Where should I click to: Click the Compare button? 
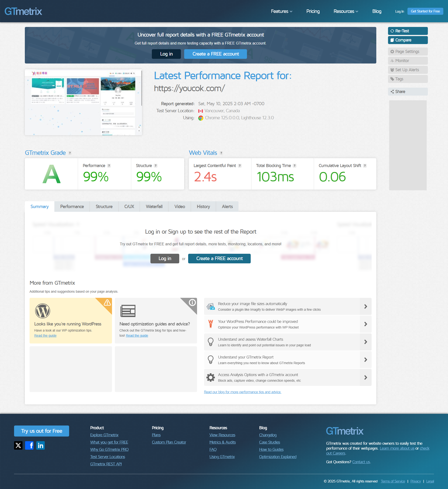[x=408, y=40]
